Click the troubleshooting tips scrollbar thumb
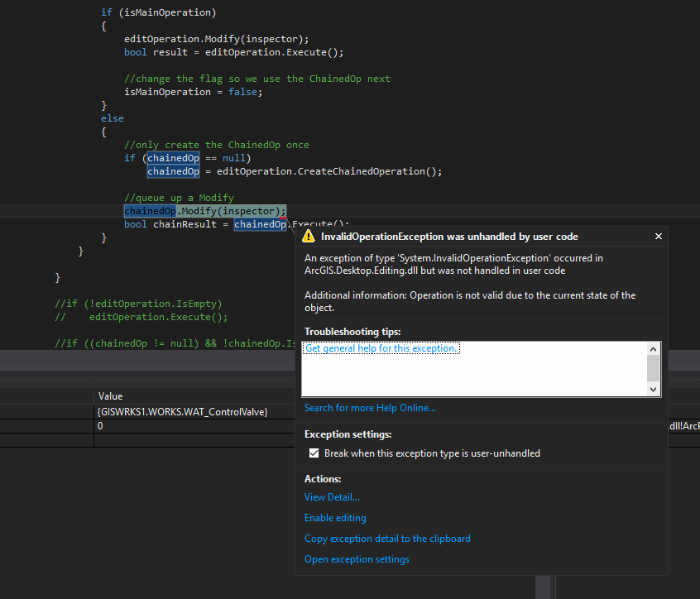This screenshot has width=700, height=599. point(654,368)
